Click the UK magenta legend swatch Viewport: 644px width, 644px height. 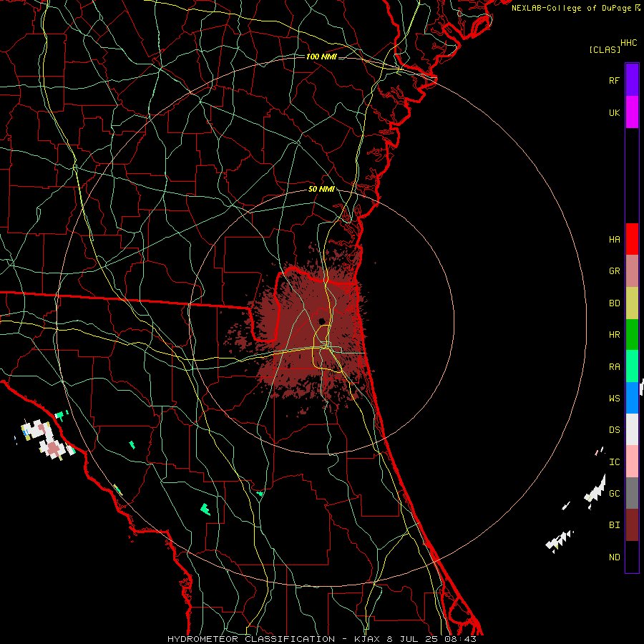pyautogui.click(x=632, y=112)
